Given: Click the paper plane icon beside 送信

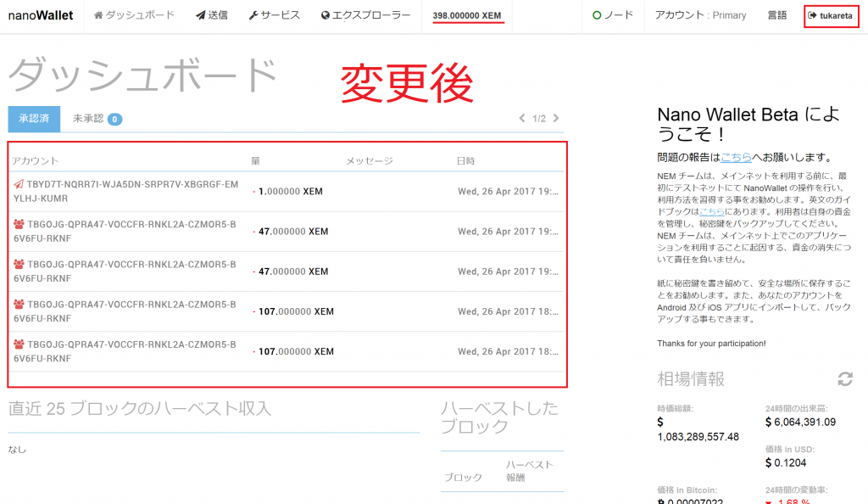Looking at the screenshot, I should coord(200,15).
